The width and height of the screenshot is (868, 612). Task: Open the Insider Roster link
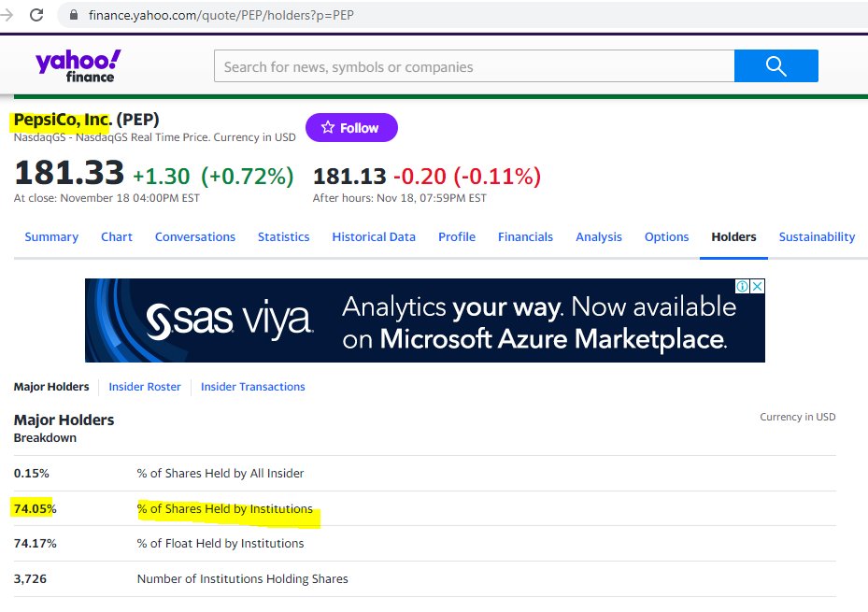(145, 387)
